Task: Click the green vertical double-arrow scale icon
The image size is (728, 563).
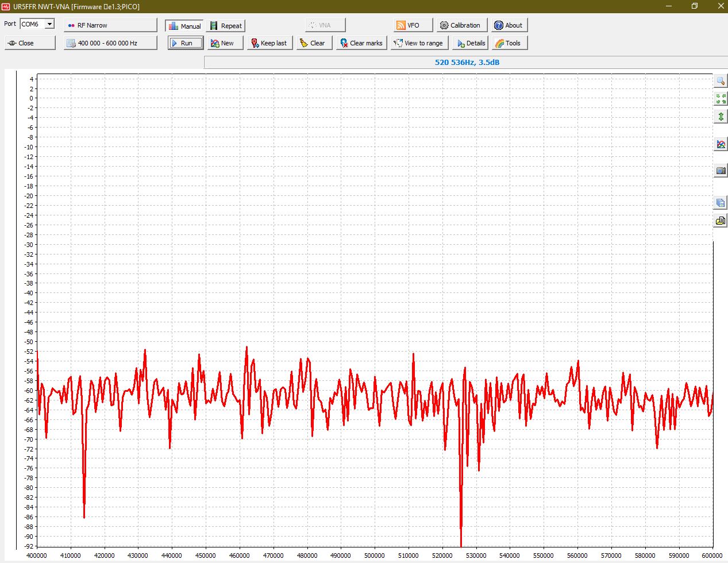Action: point(721,117)
